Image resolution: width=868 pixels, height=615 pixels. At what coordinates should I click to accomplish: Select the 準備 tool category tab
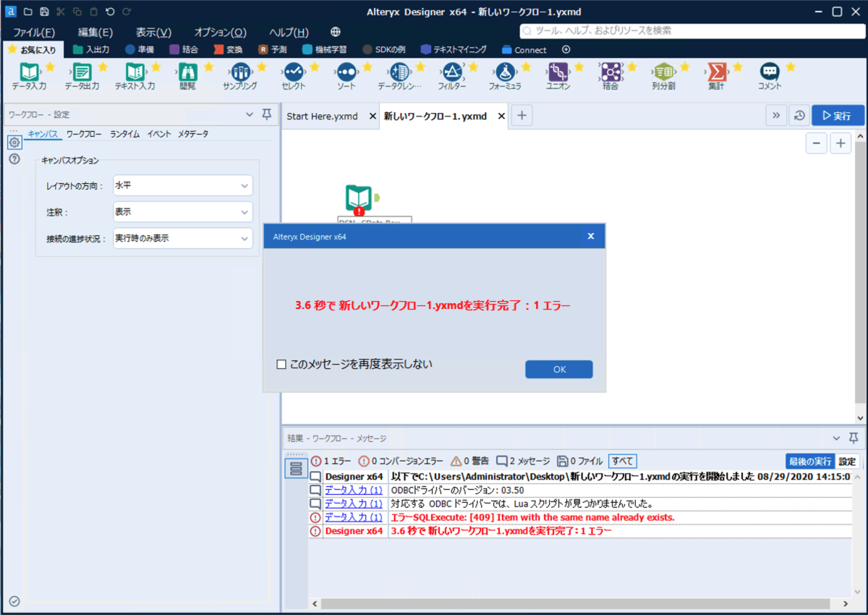click(x=140, y=50)
